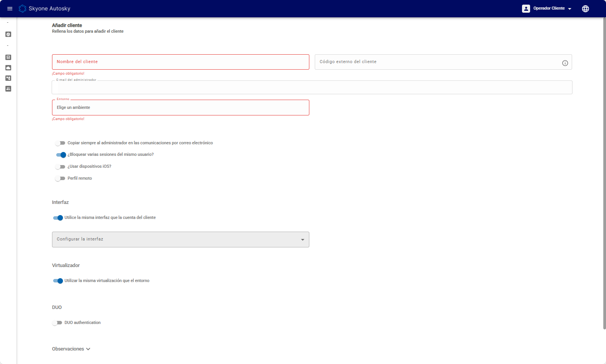Turn on DUO authentication
Viewport: 606px width, 364px height.
pyautogui.click(x=57, y=323)
